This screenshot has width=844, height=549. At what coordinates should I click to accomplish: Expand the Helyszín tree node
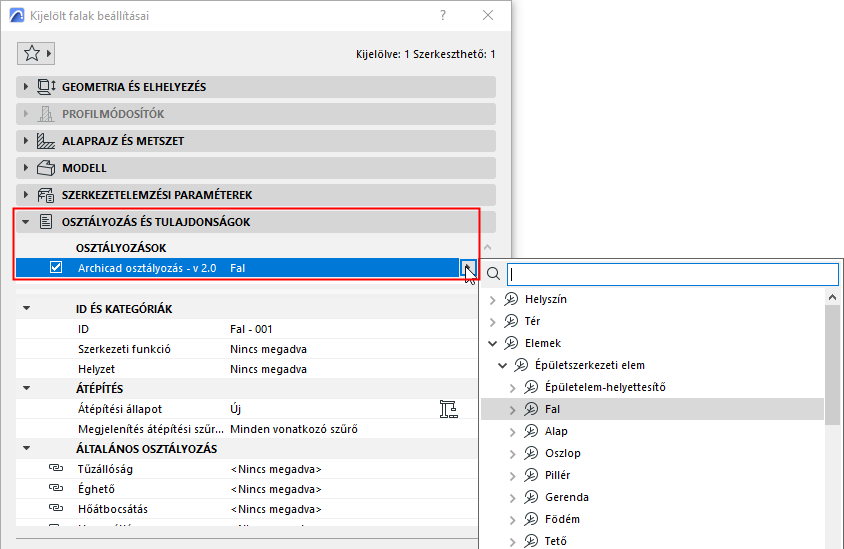point(493,300)
